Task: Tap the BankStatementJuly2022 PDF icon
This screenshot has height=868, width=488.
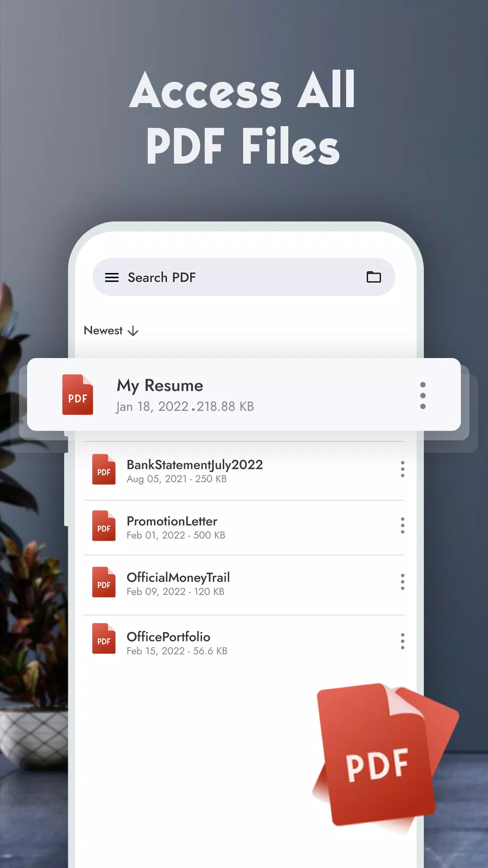Action: click(104, 469)
